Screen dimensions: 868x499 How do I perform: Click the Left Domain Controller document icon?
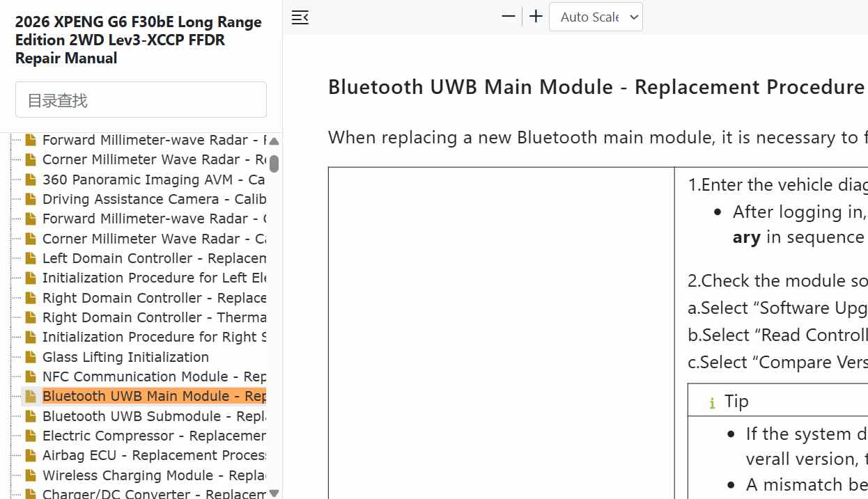[30, 258]
